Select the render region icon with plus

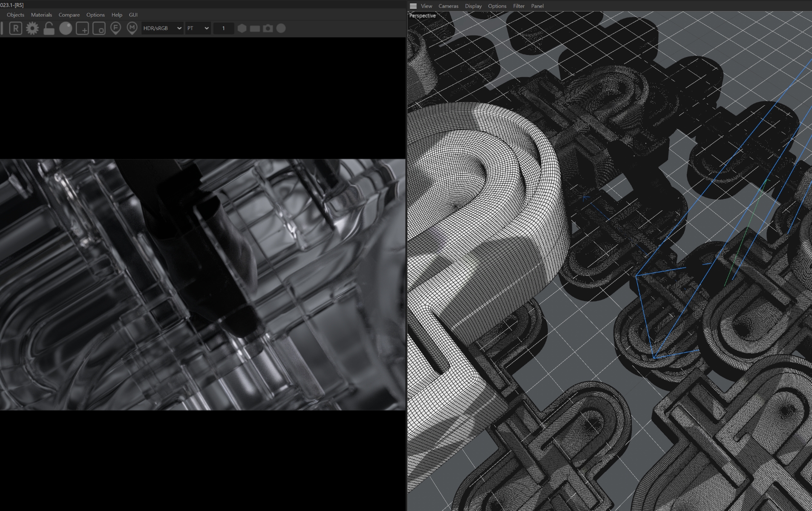coord(82,29)
